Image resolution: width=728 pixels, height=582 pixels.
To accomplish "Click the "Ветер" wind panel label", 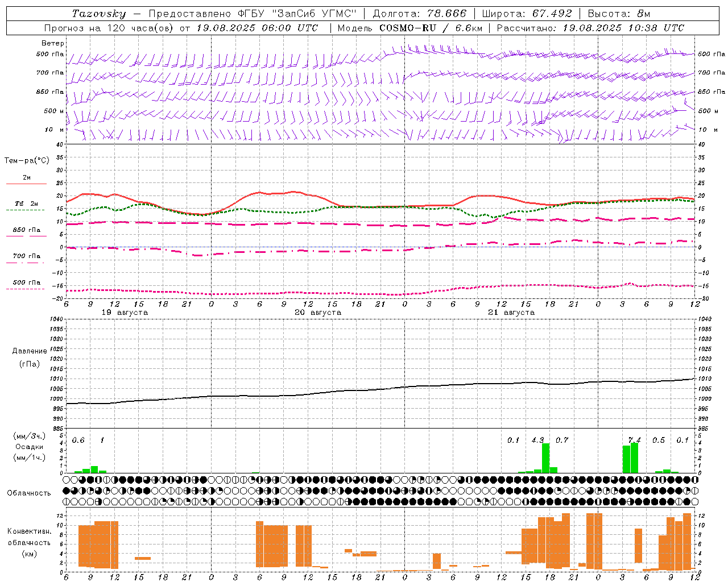I will (x=53, y=43).
